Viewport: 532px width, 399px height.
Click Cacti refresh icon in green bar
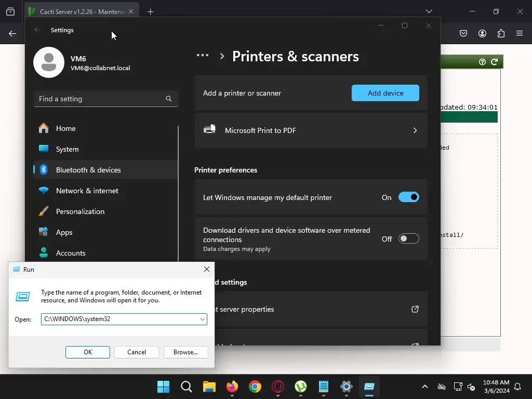(495, 62)
